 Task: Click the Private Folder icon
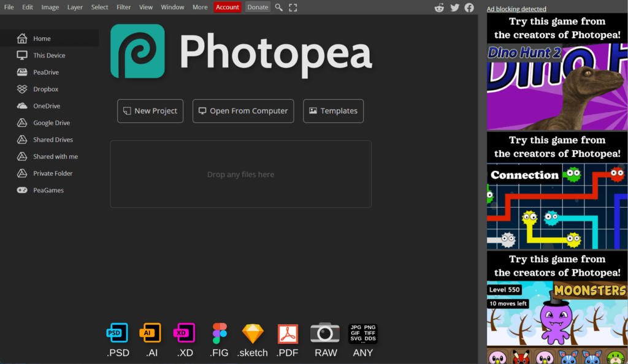point(22,173)
